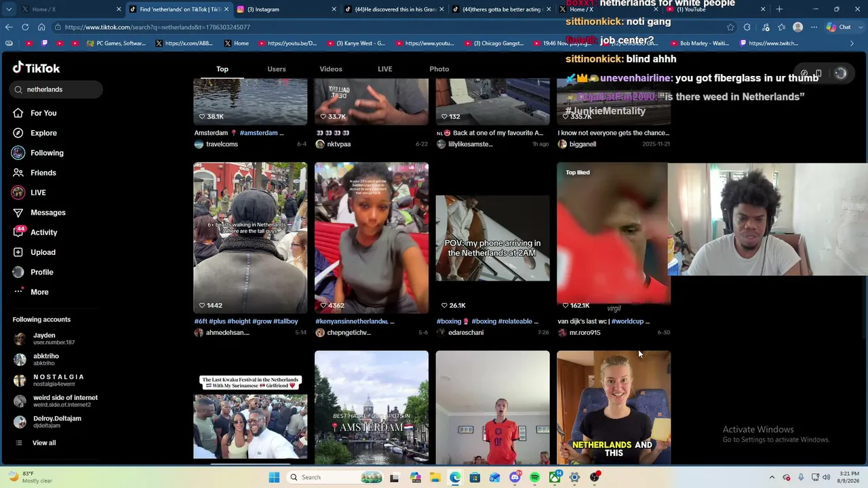Open File Explorer from the taskbar
This screenshot has width=868, height=488.
coord(435,477)
